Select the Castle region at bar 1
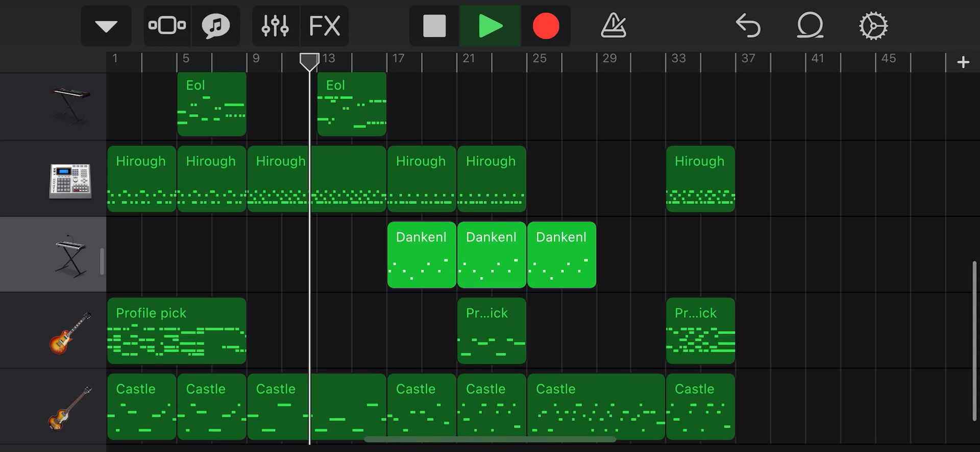The image size is (980, 452). [141, 407]
